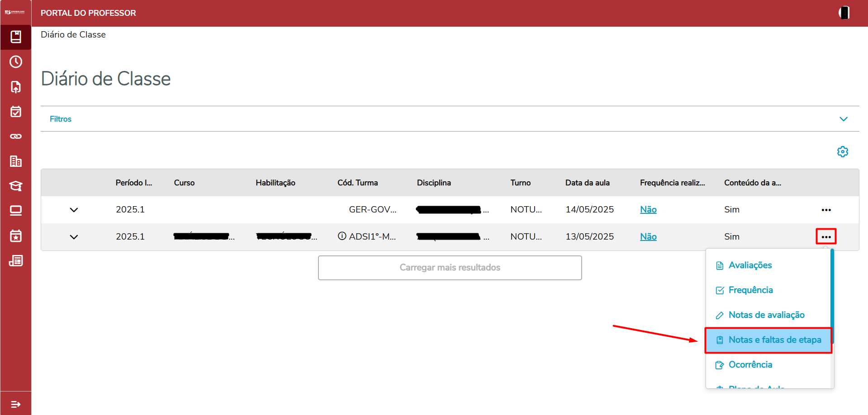The image size is (868, 415).
Task: Choose Frequência from the context menu
Action: [x=750, y=290]
